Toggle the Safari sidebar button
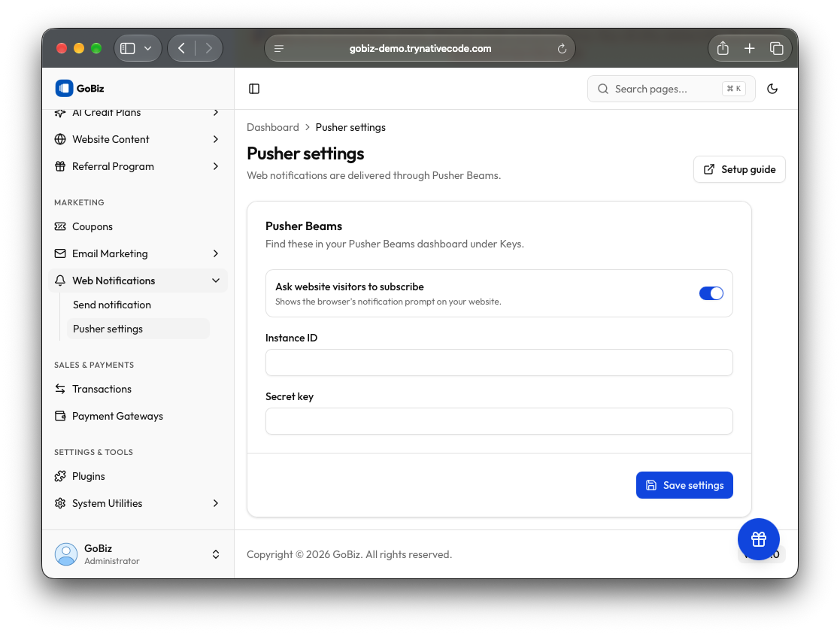The image size is (840, 634). pos(128,49)
